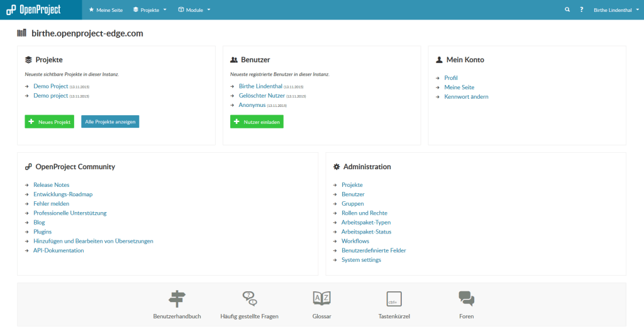Open the Release Notes link

(51, 185)
